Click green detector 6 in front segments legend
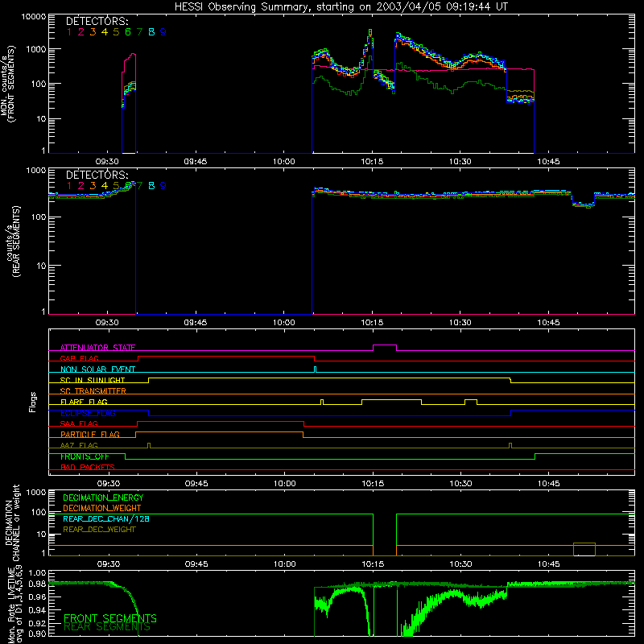644x644 pixels. [x=128, y=32]
